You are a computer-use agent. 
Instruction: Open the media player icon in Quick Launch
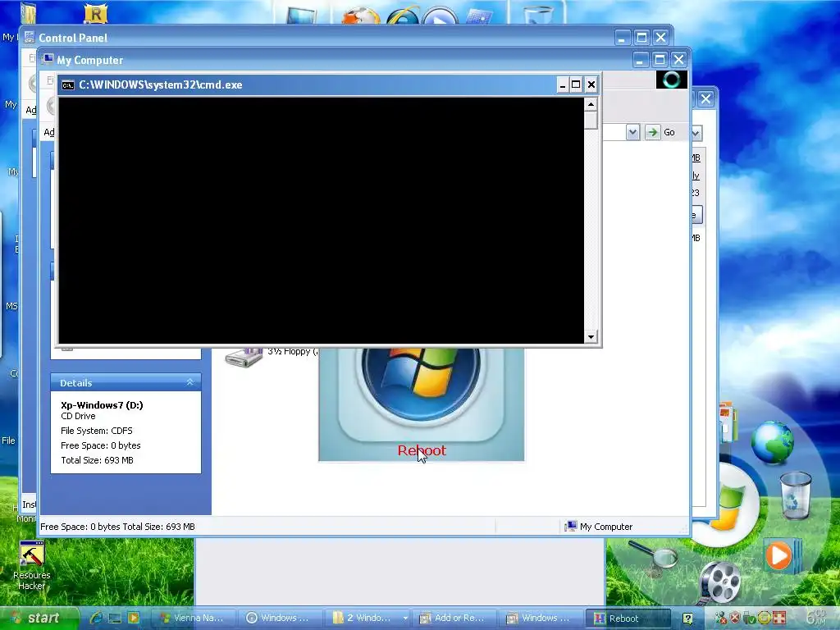(x=134, y=618)
